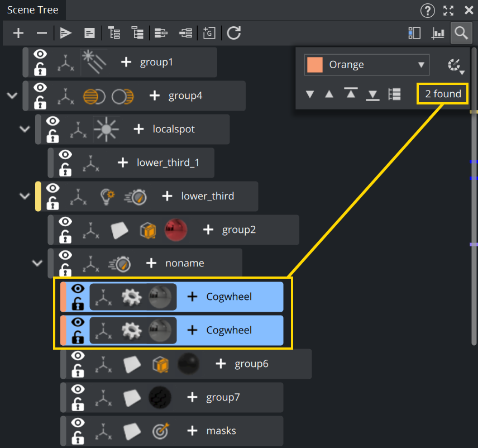Jump to previous search result up arrow
The width and height of the screenshot is (478, 448).
329,94
